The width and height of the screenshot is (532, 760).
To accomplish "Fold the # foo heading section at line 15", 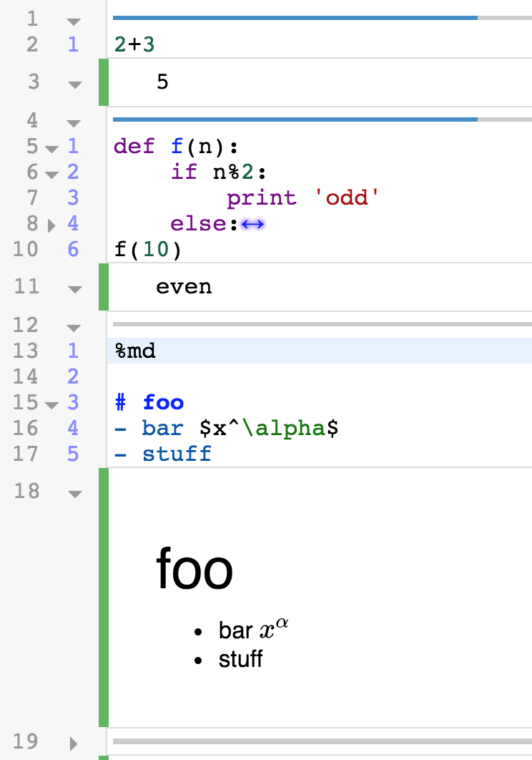I will [51, 405].
